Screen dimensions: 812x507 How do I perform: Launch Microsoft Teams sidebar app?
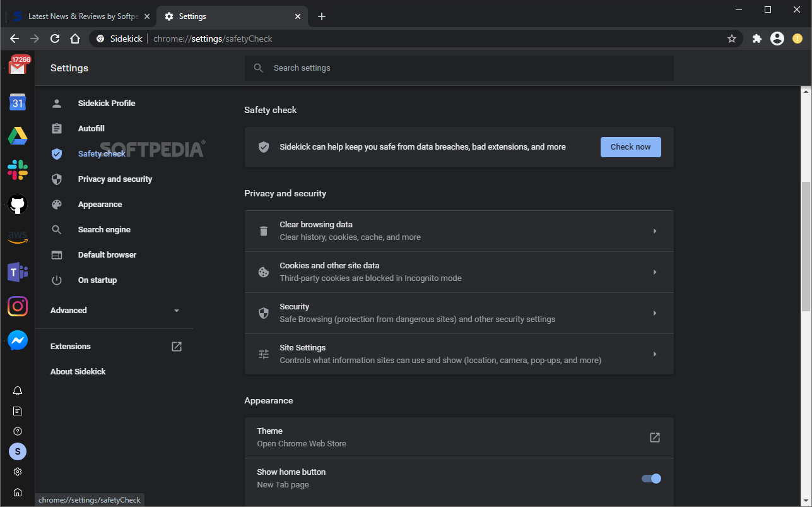(18, 272)
